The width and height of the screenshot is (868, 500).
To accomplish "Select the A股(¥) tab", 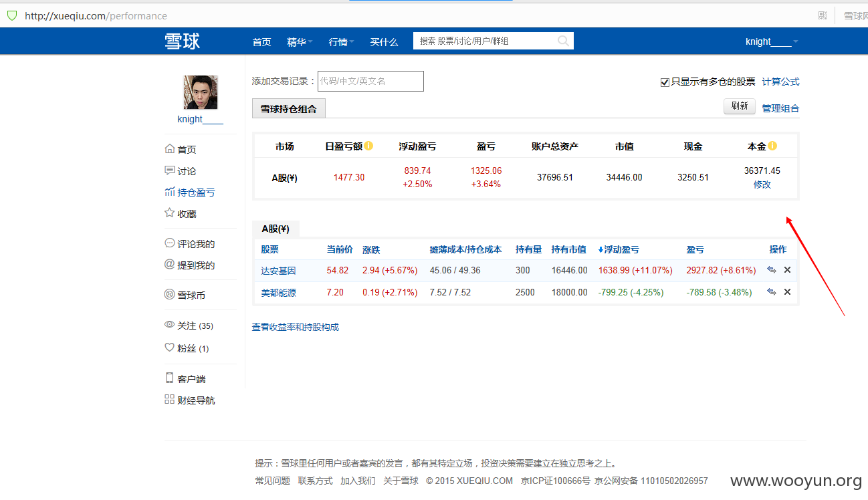I will coord(276,229).
